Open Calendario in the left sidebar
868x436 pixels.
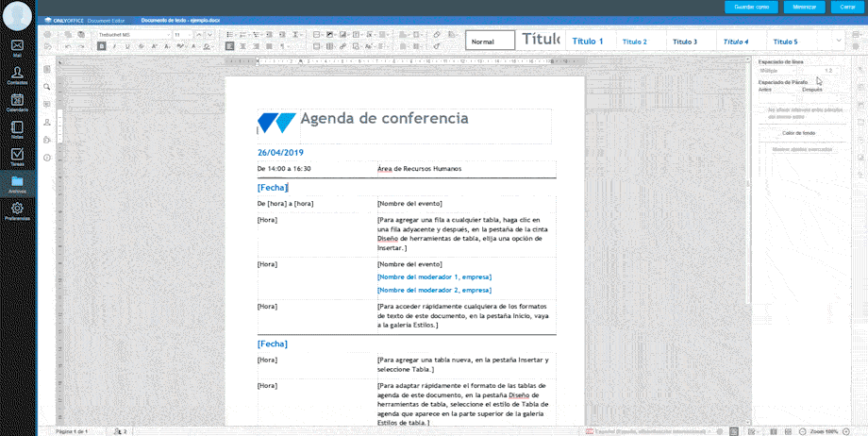(x=17, y=103)
